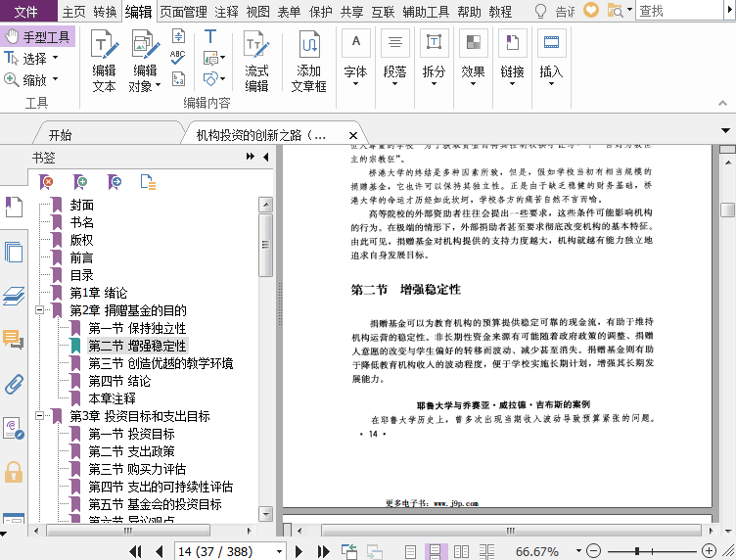736x560 pixels.
Task: Open the 插入 insert dropdown
Action: [x=551, y=57]
